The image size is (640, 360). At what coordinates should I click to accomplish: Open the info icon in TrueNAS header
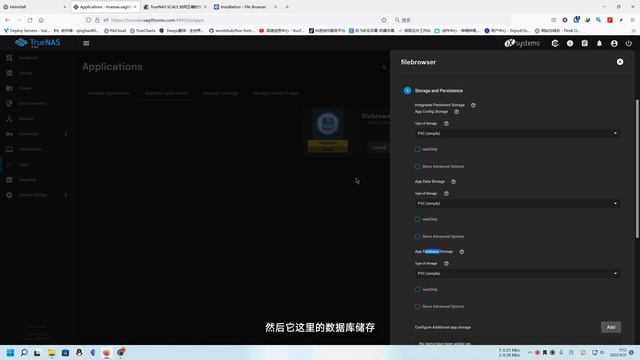[x=570, y=43]
